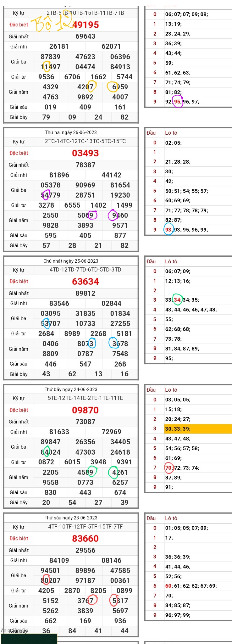This screenshot has width=232, height=644.
Task: Click first prize number 89812
Action: coord(86,293)
